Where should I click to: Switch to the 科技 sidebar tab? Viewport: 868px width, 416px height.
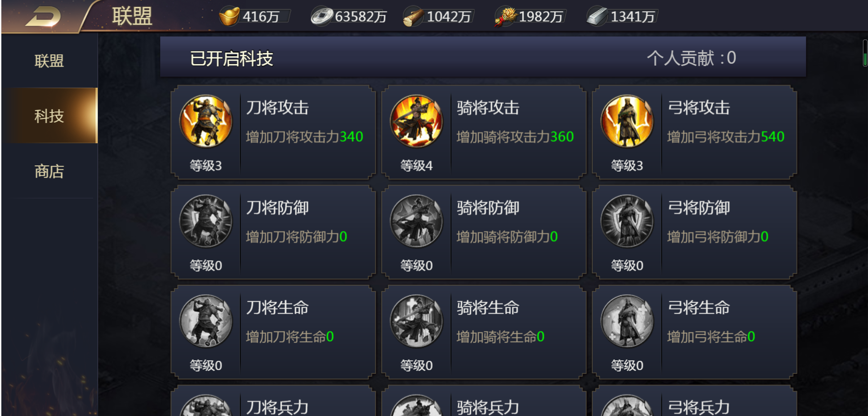coord(49,116)
